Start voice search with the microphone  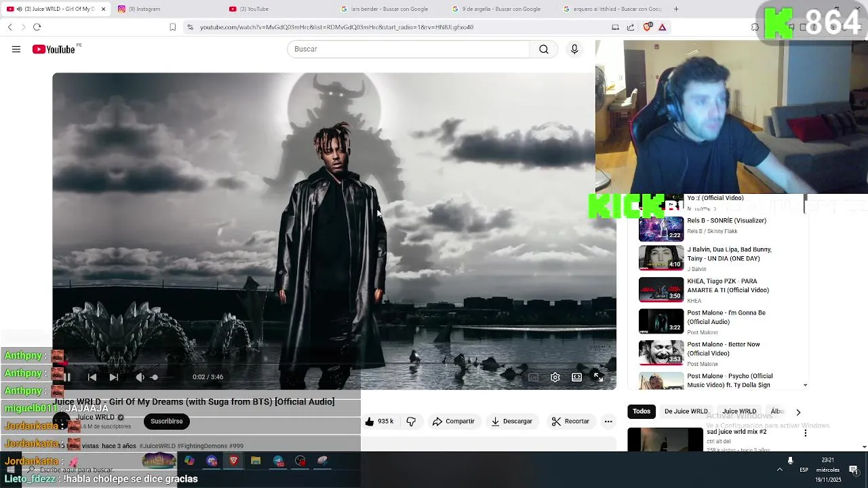pos(574,49)
